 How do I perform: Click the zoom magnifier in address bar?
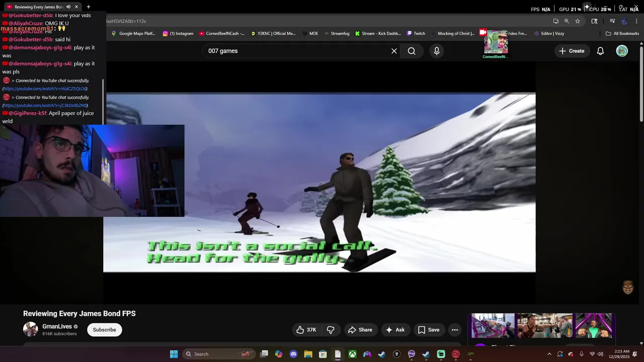pos(567,21)
